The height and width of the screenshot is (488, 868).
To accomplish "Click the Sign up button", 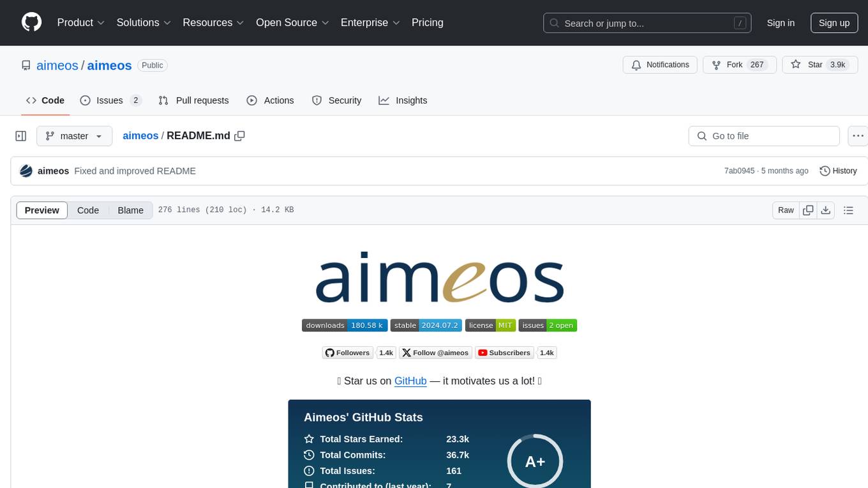I will (834, 23).
